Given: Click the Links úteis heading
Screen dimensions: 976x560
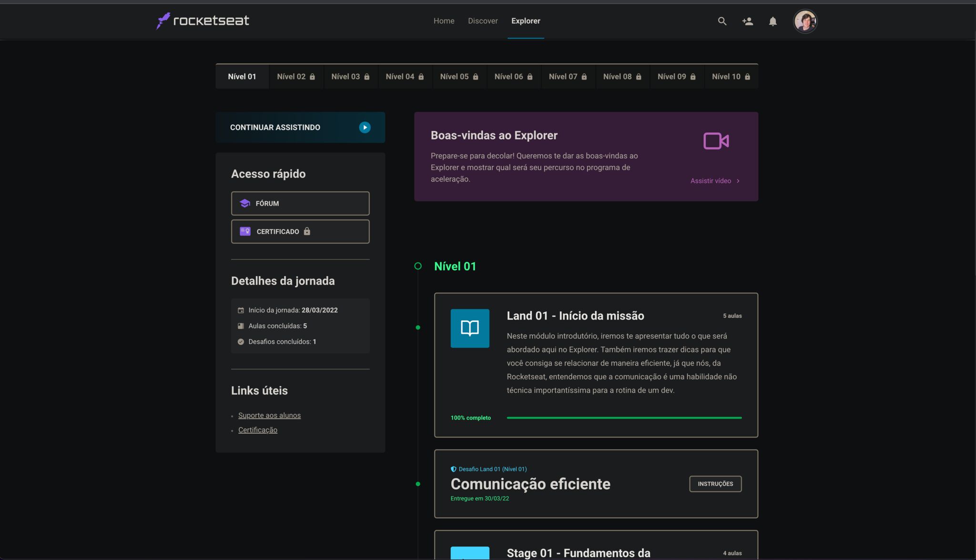Looking at the screenshot, I should 259,390.
